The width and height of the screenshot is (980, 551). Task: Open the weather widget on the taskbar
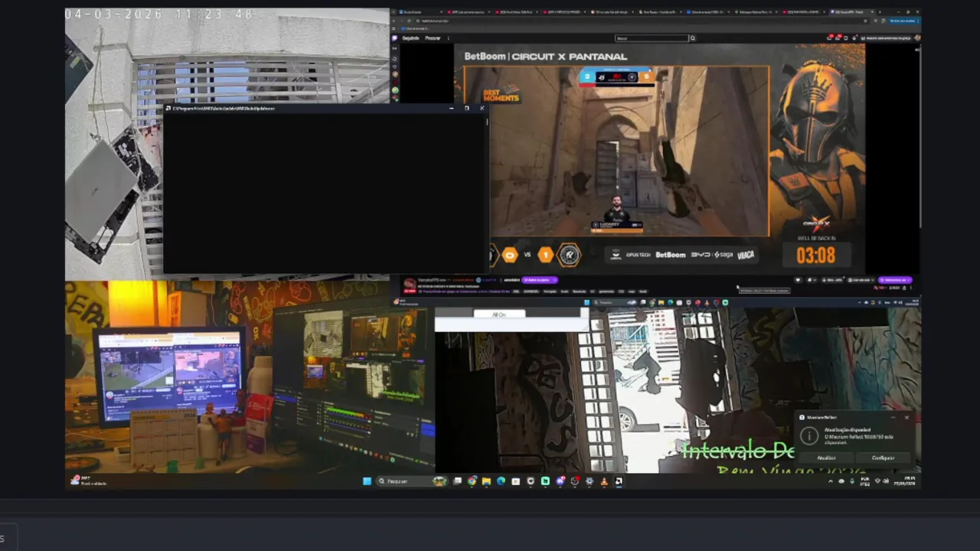point(88,481)
